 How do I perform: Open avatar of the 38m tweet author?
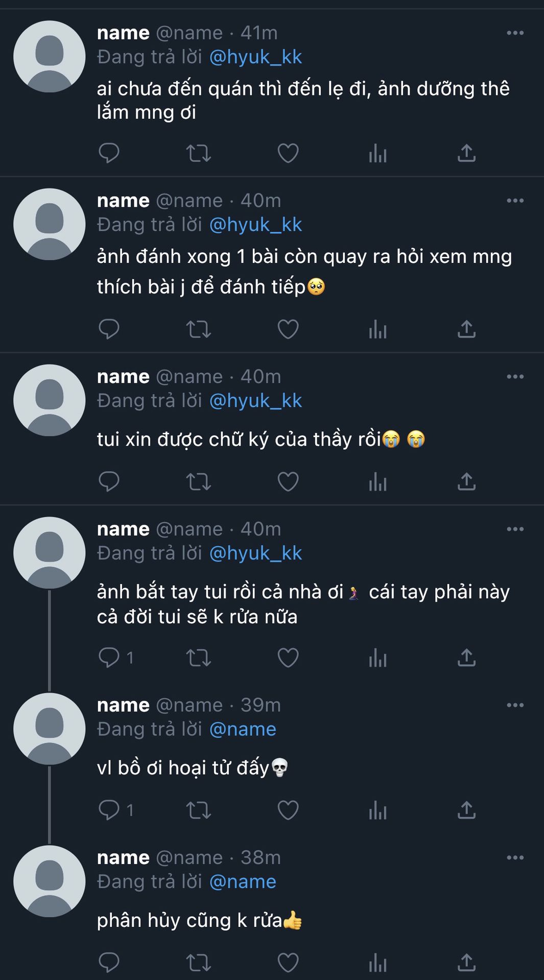pyautogui.click(x=50, y=881)
